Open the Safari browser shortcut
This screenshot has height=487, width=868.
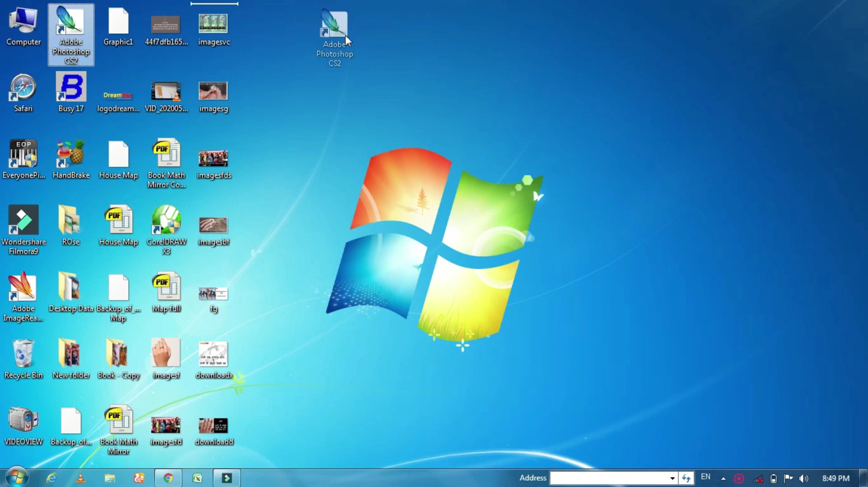point(23,93)
